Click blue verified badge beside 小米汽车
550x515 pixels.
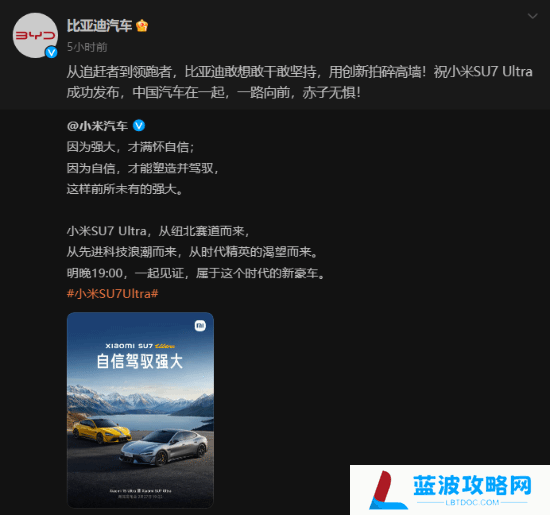coord(139,125)
